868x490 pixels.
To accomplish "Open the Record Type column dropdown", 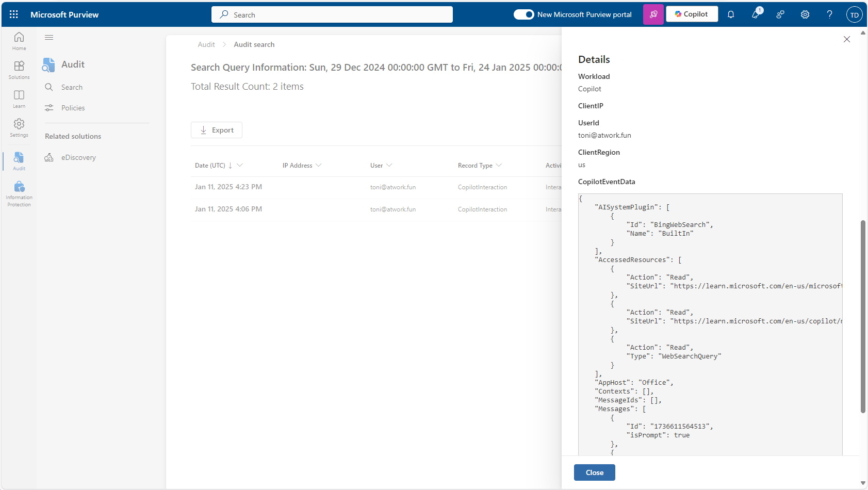I will click(499, 165).
